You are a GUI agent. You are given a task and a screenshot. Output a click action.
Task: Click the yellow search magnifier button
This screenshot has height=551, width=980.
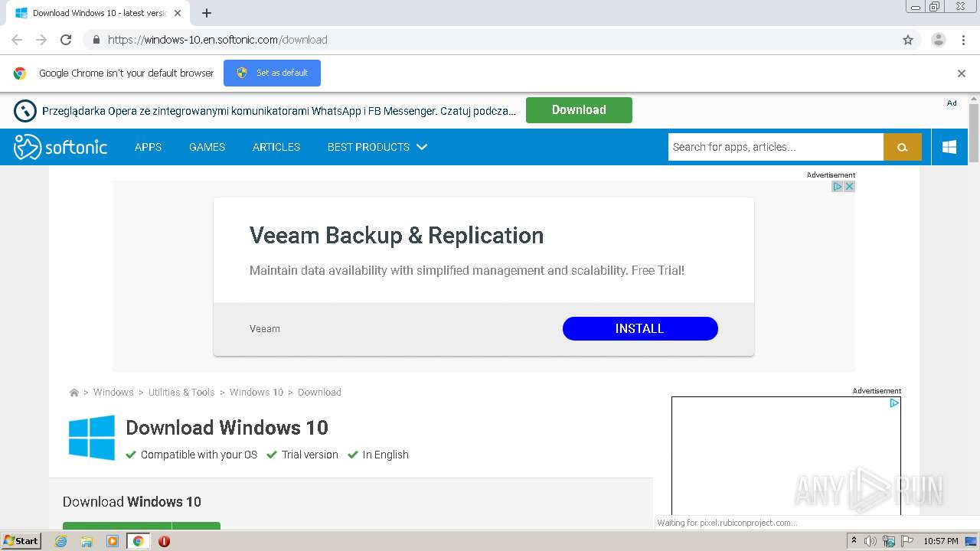point(903,147)
